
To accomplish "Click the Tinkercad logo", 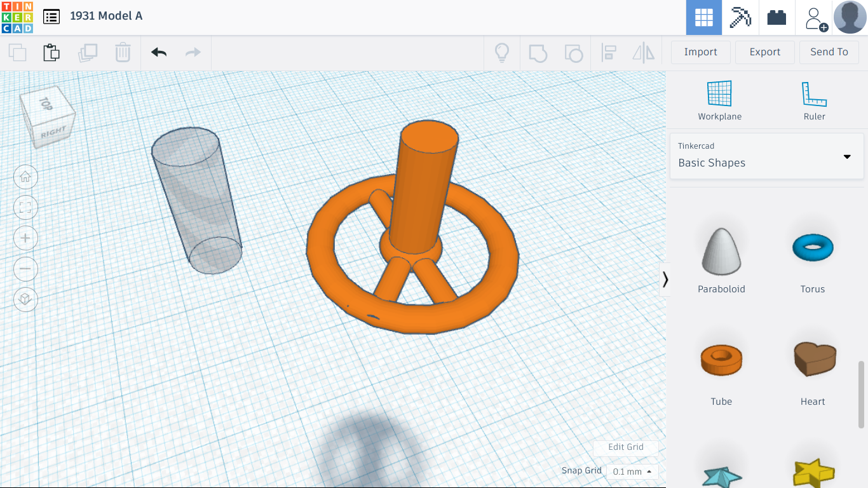I will coord(17,17).
